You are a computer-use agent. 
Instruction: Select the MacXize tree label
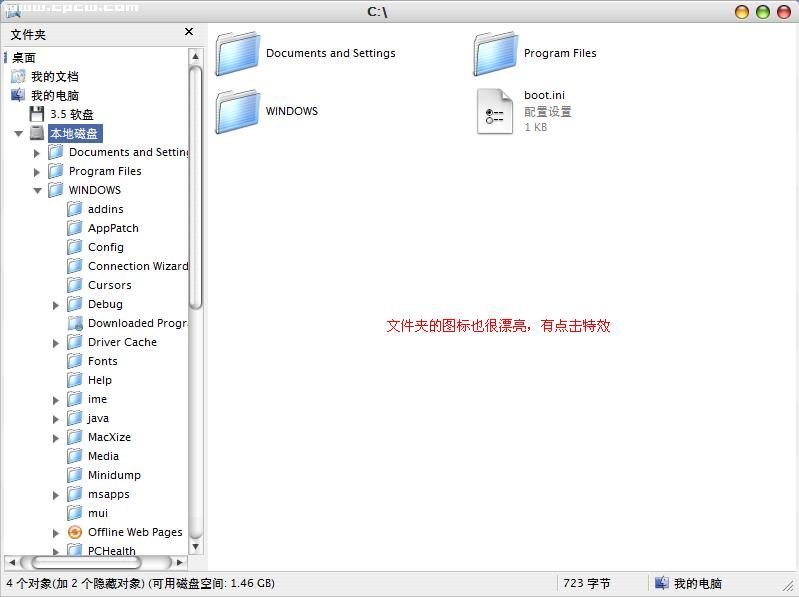coord(109,437)
